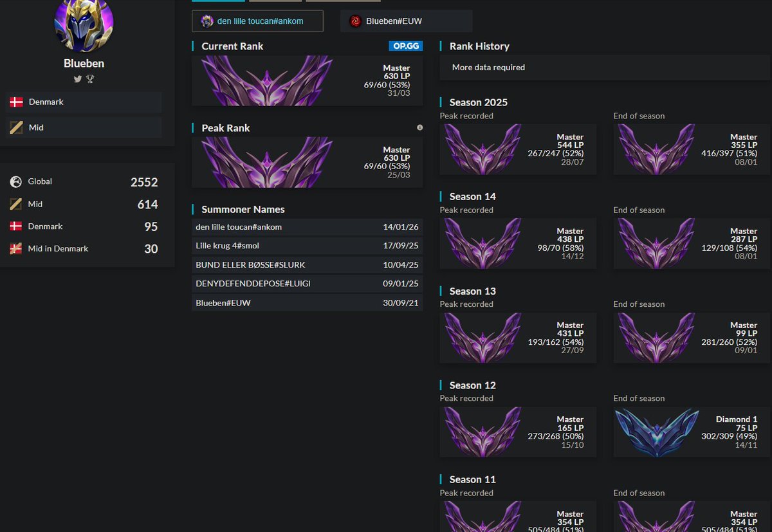Screen dimensions: 772x532
Task: Click summoner name Lille krug 4#smol
Action: 228,246
